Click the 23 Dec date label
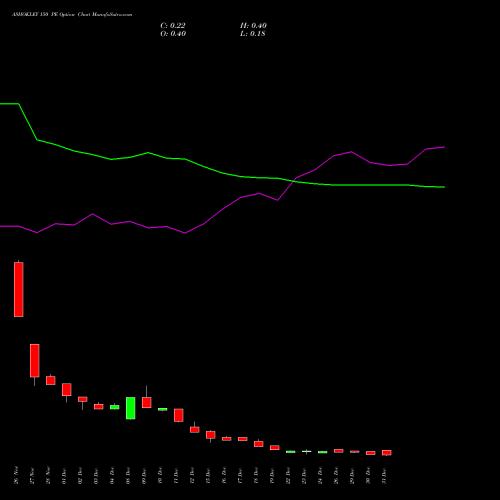The image size is (500, 500). [x=304, y=476]
